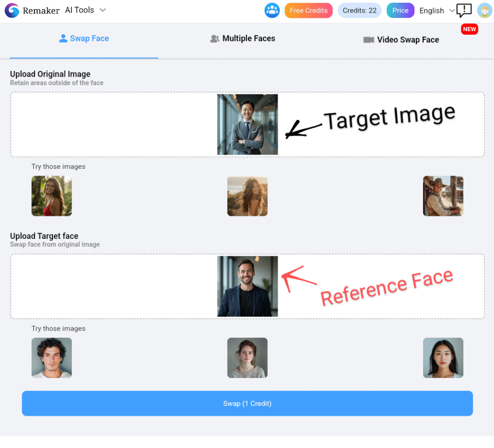Click the Free Credits button
Viewport: 494px width, 448px height.
click(308, 10)
